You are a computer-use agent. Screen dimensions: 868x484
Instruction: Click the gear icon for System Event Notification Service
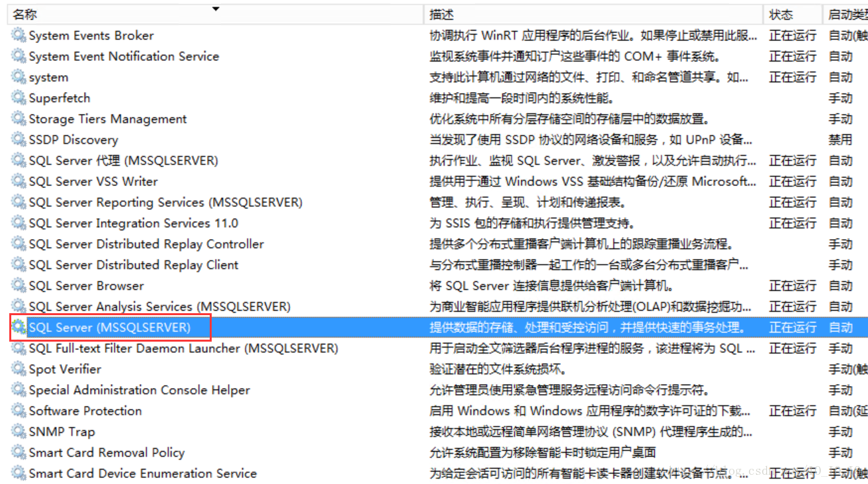[19, 56]
